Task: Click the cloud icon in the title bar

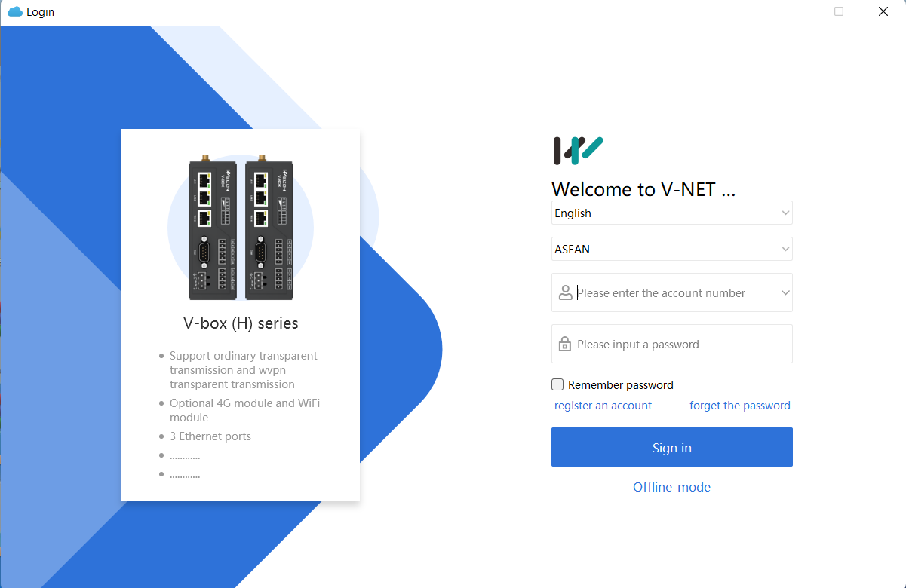Action: pyautogui.click(x=15, y=11)
